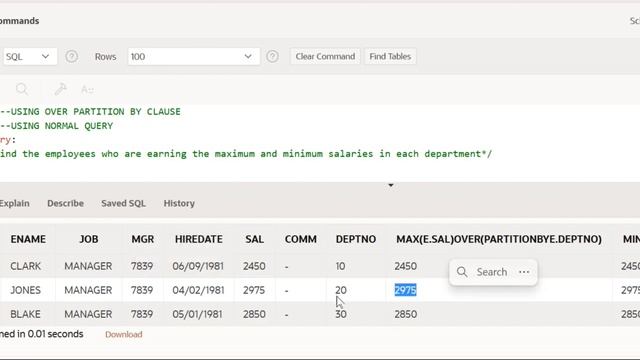The width and height of the screenshot is (640, 360).
Task: Open the SQL language dropdown
Action: coord(29,57)
